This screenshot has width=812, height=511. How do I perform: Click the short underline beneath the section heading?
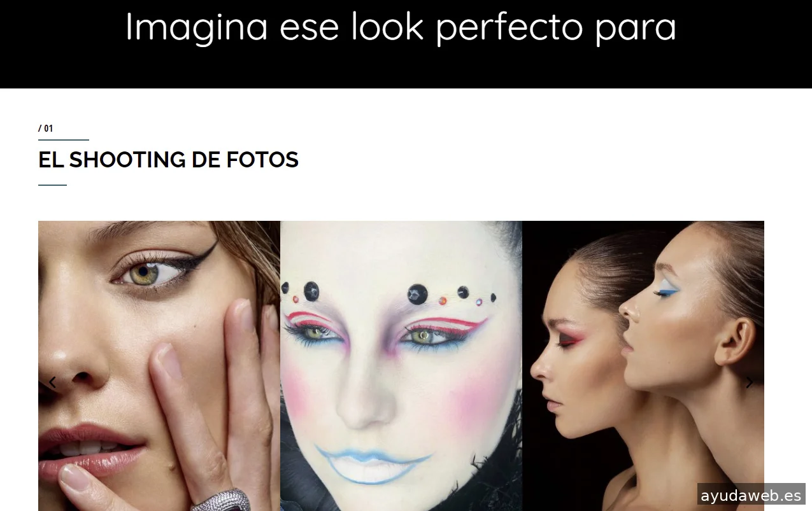coord(52,185)
